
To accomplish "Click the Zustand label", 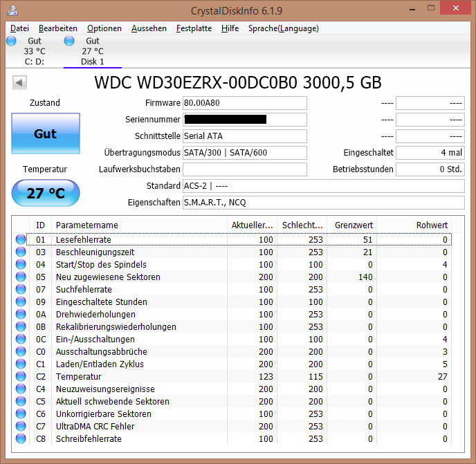I will pos(45,102).
